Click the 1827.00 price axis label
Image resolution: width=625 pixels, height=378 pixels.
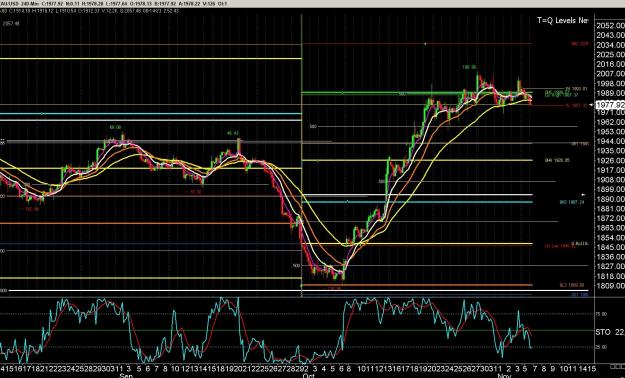coord(611,266)
